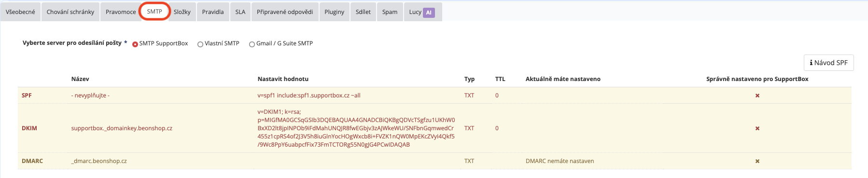Open the Všeobecné tab
Image resolution: width=868 pixels, height=178 pixels.
pos(20,12)
